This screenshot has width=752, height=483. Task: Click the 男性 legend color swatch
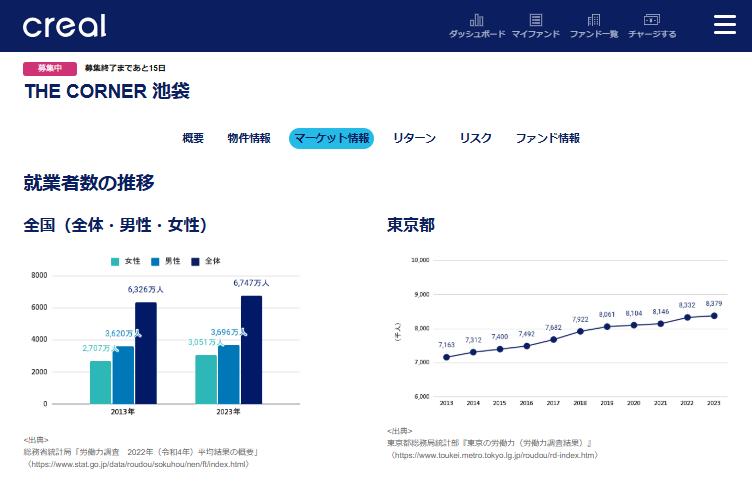pyautogui.click(x=155, y=261)
